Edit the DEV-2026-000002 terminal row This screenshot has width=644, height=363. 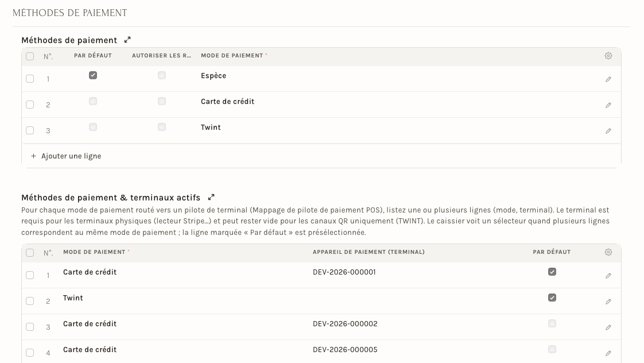point(608,327)
